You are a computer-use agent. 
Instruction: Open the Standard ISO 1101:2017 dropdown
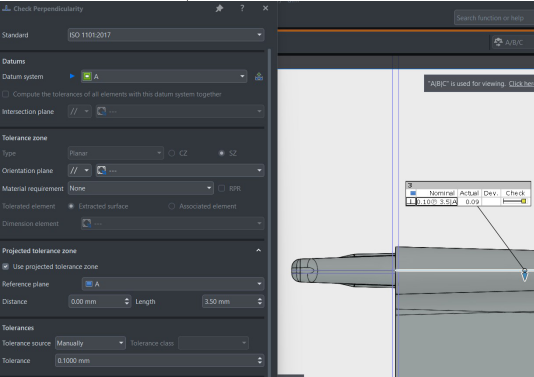click(166, 35)
